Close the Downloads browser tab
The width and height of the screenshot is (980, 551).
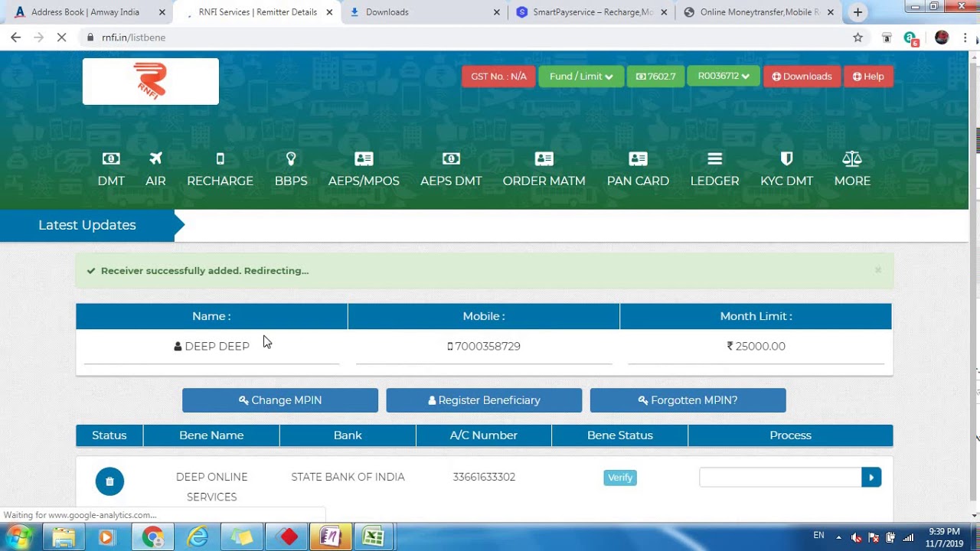496,12
